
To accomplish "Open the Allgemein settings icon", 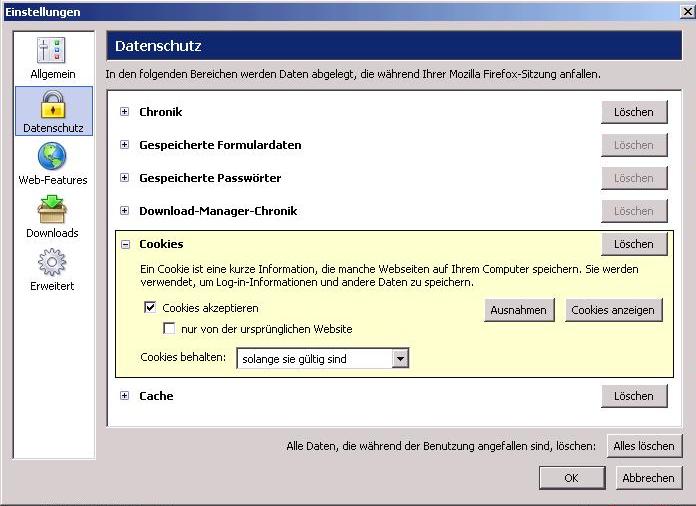I will (x=52, y=52).
